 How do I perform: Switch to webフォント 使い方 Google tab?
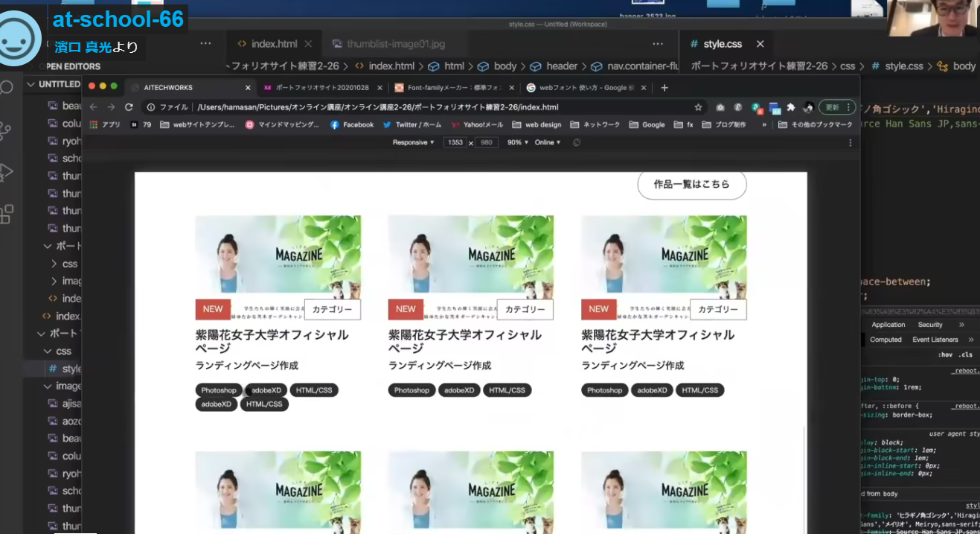point(586,88)
